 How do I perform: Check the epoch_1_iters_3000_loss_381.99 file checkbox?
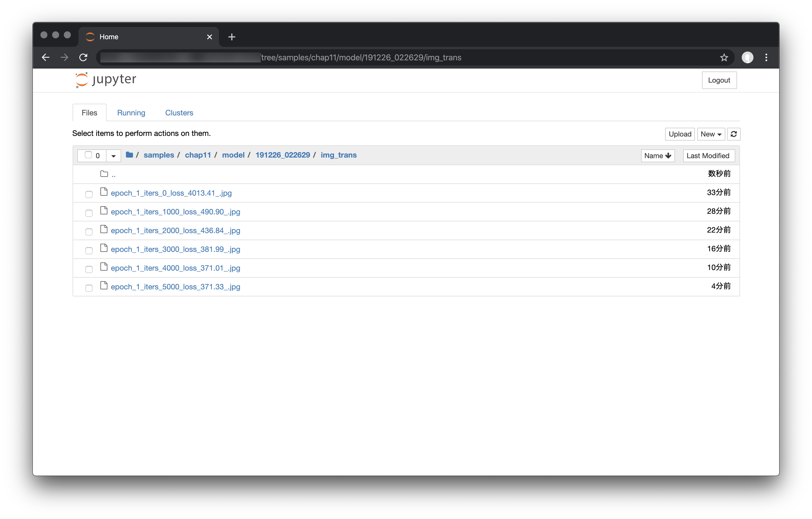[x=89, y=250]
